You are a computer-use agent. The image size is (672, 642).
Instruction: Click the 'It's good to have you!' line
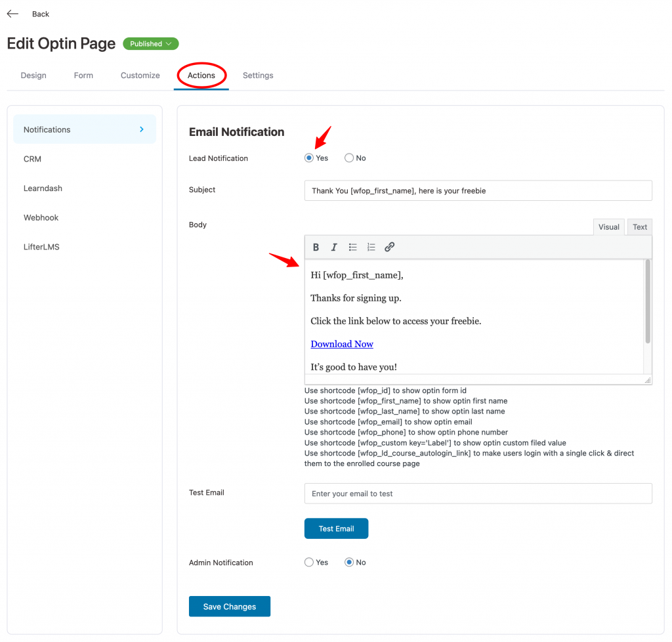354,368
